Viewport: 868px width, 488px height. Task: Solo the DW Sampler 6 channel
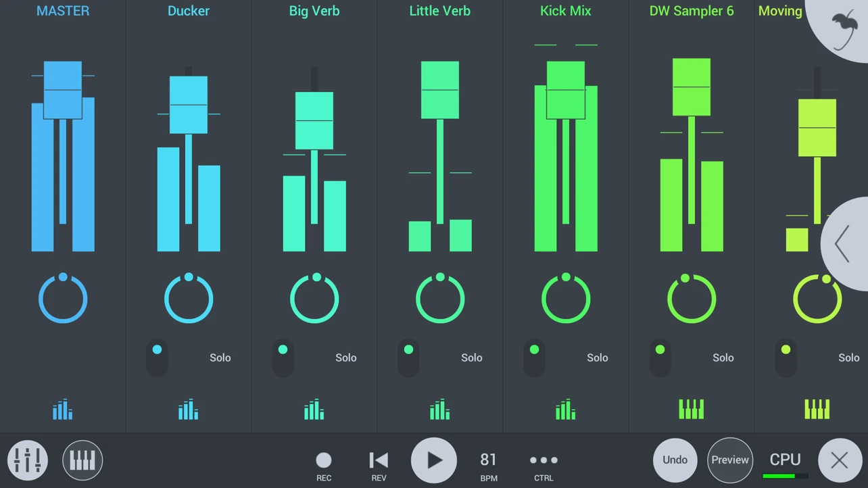click(x=723, y=358)
